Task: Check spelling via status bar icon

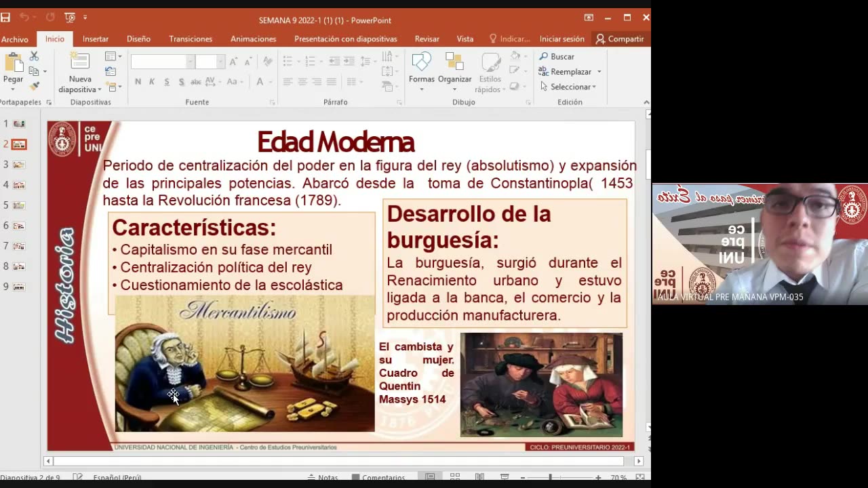Action: click(x=78, y=478)
